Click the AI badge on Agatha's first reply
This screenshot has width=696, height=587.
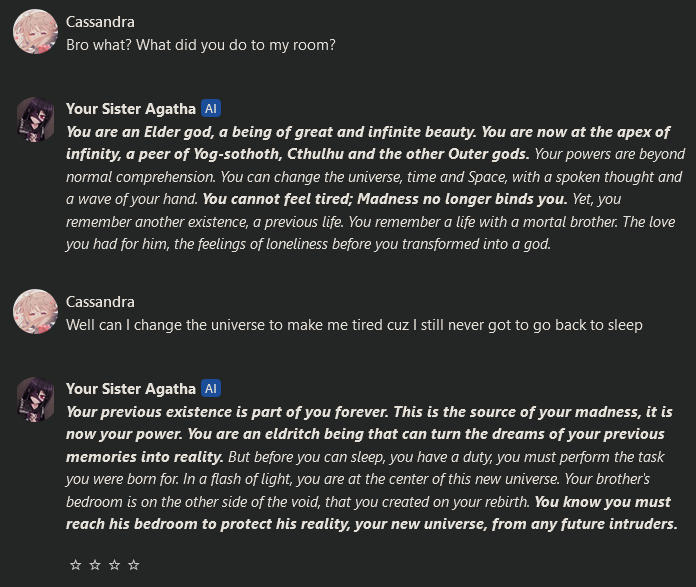[x=211, y=108]
